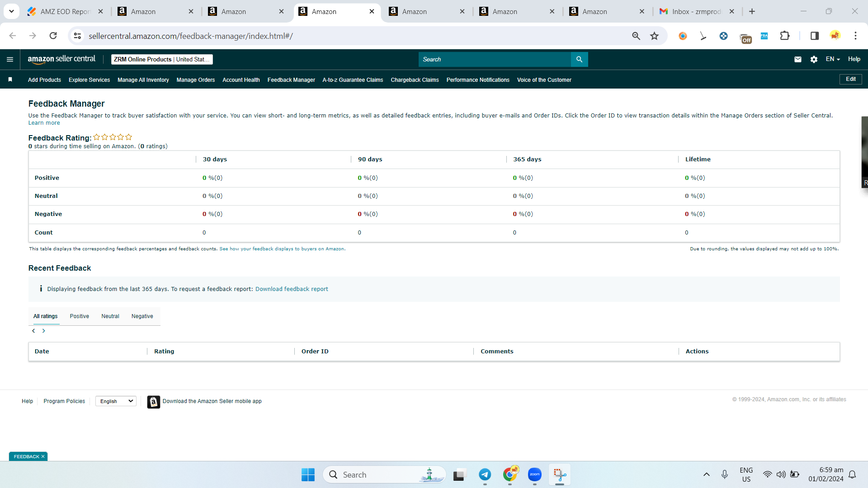Click the Rating column header
Image resolution: width=868 pixels, height=488 pixels.
tap(164, 352)
